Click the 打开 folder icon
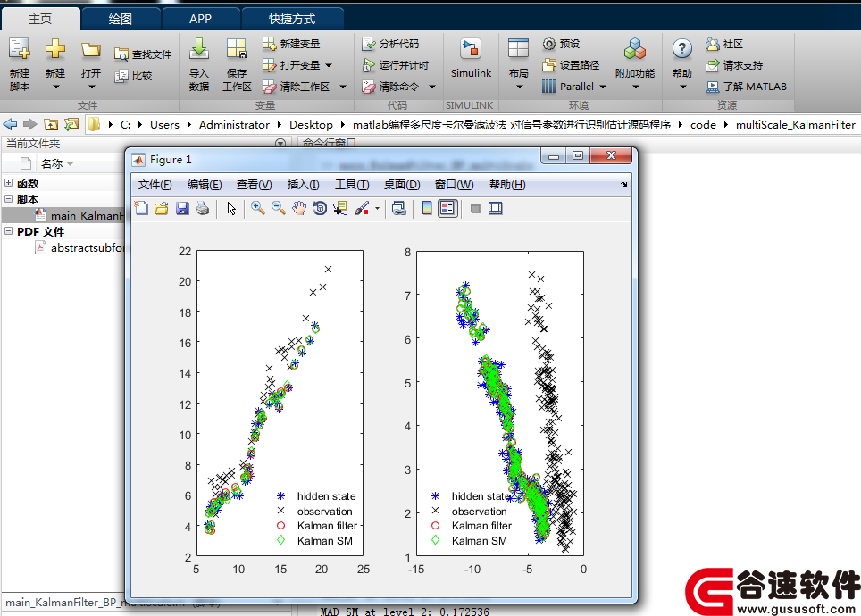 point(90,51)
